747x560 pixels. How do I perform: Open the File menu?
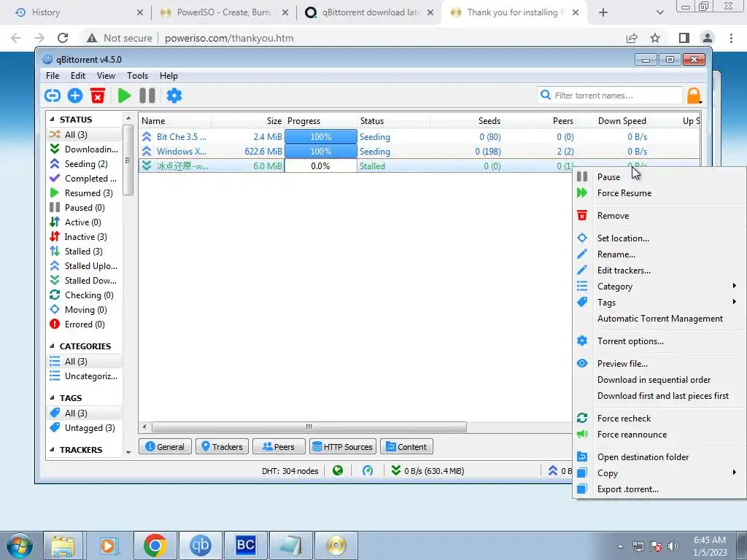(x=53, y=76)
